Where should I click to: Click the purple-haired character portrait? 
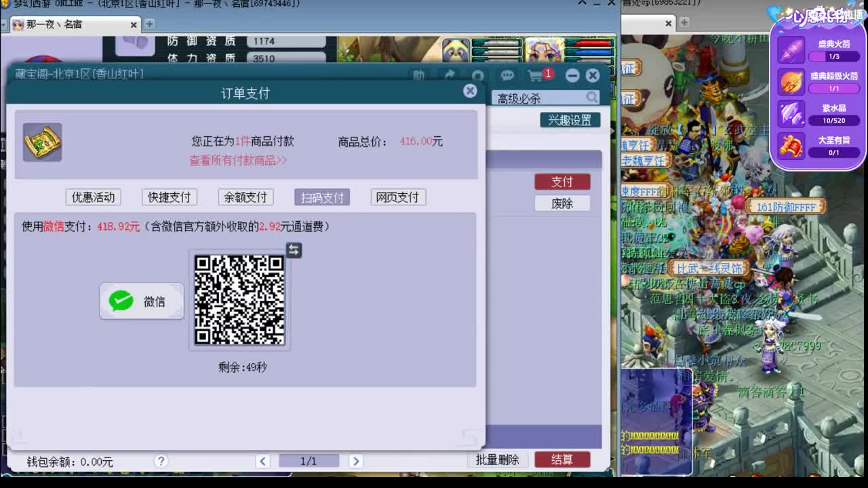(x=544, y=51)
